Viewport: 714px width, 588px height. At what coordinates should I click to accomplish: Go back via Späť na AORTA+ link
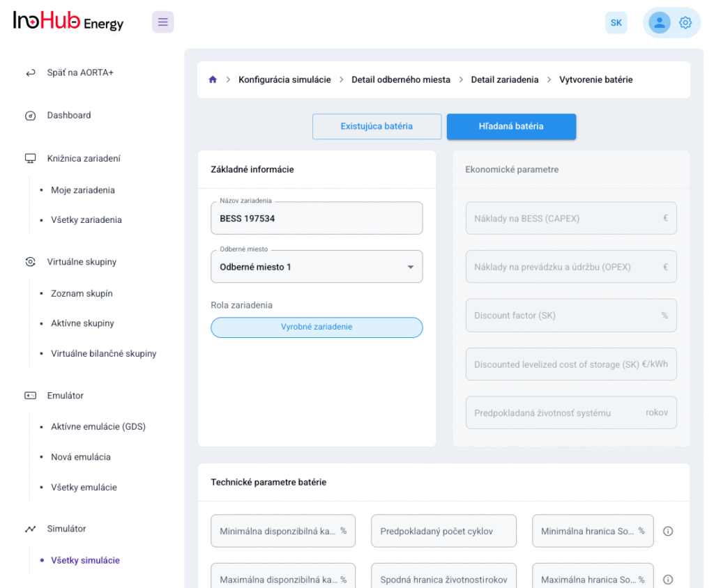coord(79,72)
